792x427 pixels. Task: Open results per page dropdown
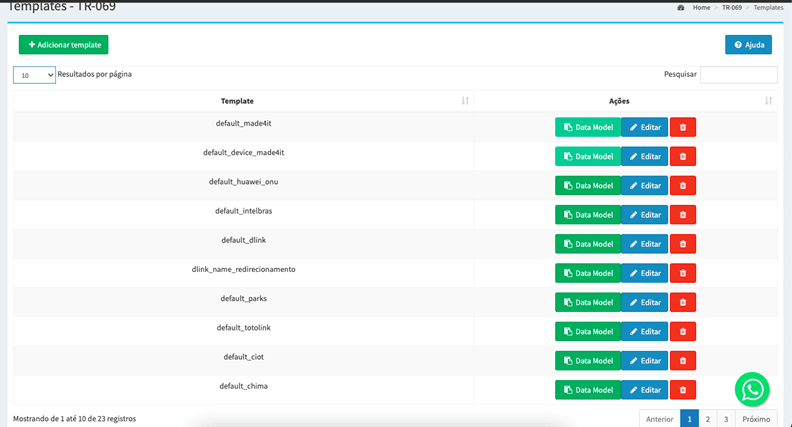[34, 75]
